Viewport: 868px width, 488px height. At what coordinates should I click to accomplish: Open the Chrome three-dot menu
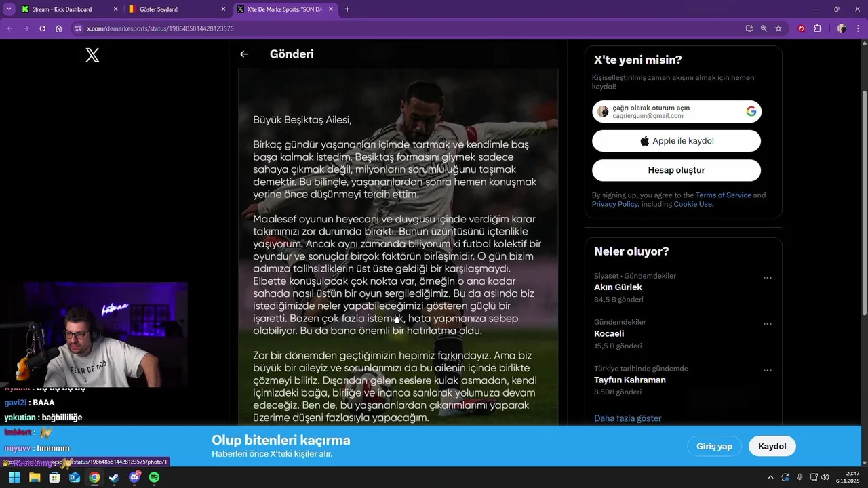[x=859, y=28]
